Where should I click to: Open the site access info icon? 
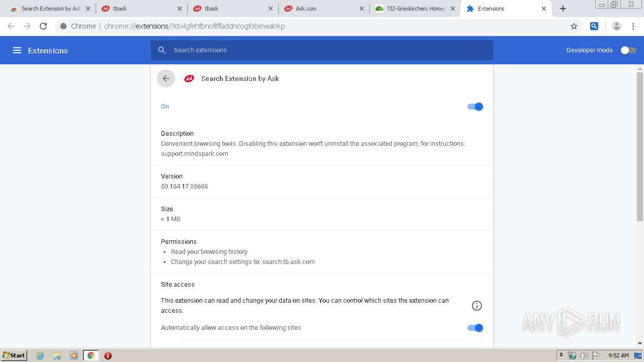click(477, 306)
